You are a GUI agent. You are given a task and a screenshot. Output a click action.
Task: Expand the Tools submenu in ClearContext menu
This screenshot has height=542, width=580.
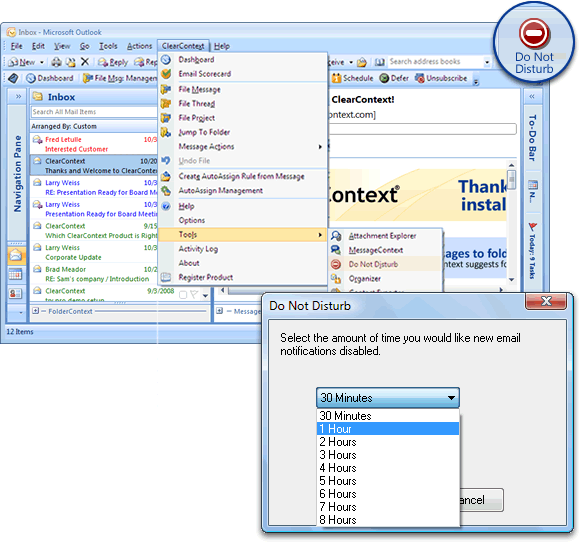(243, 235)
